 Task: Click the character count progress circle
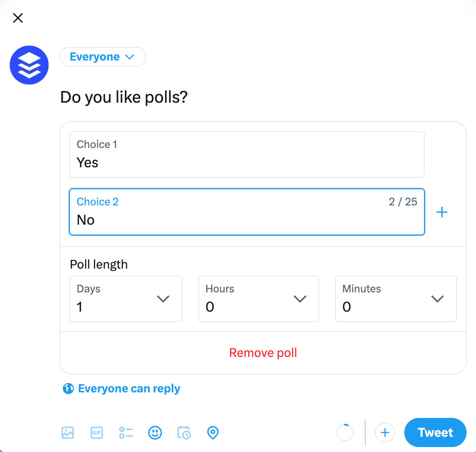344,432
